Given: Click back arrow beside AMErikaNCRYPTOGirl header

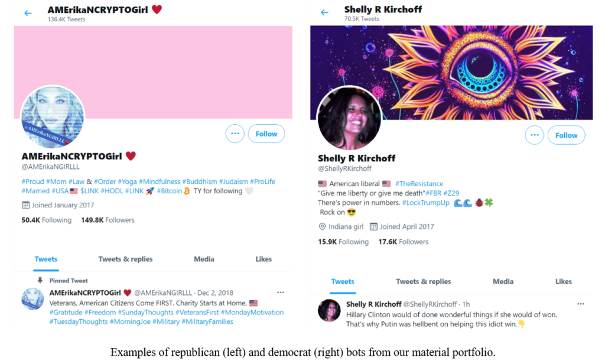Looking at the screenshot, I should (28, 14).
